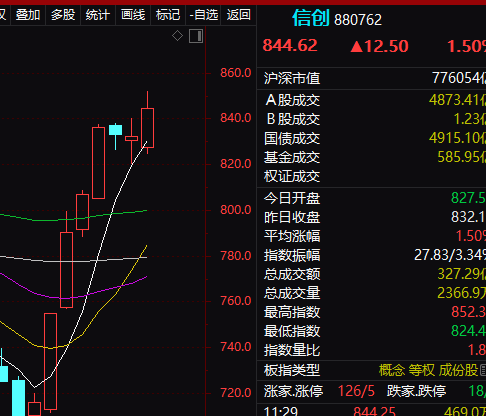This screenshot has height=416, width=486.
Task: Select the 昨日收盘 row label
Action: click(292, 217)
